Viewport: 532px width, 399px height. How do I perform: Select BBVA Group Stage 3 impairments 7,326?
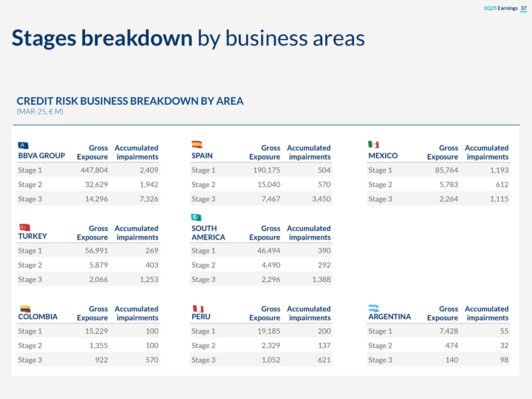[x=149, y=199]
